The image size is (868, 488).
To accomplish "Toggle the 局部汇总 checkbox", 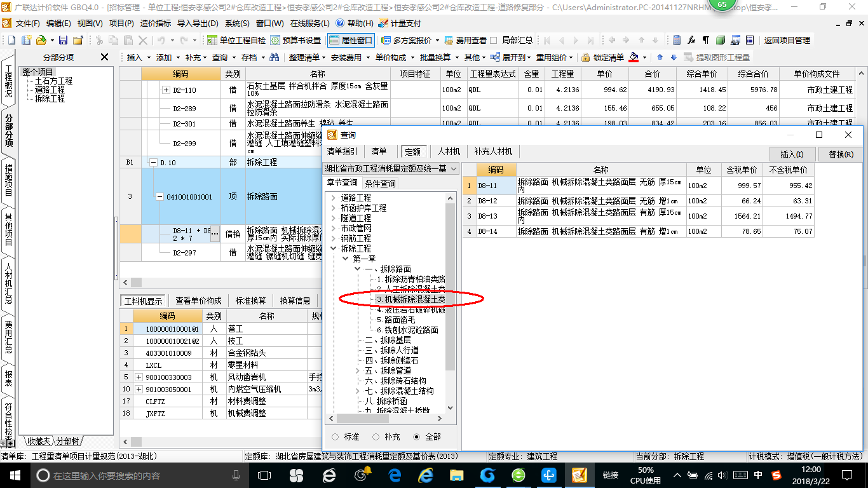I will [x=495, y=40].
